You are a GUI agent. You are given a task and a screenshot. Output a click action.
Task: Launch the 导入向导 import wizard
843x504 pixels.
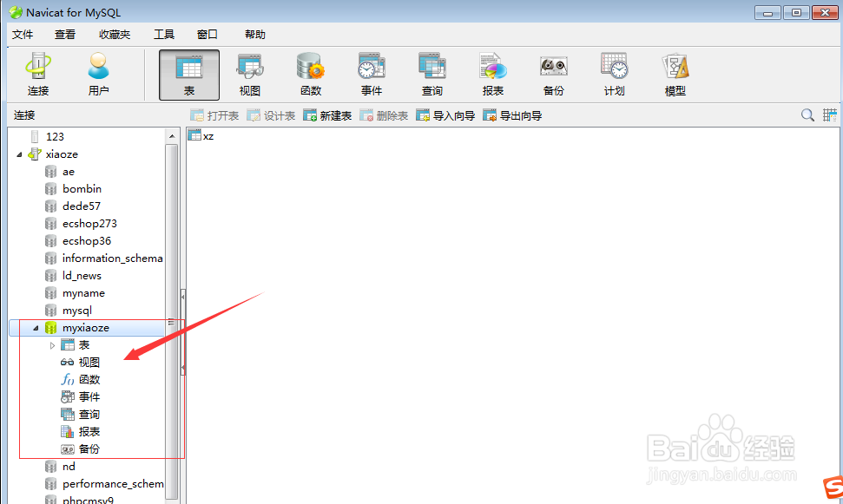pos(445,115)
